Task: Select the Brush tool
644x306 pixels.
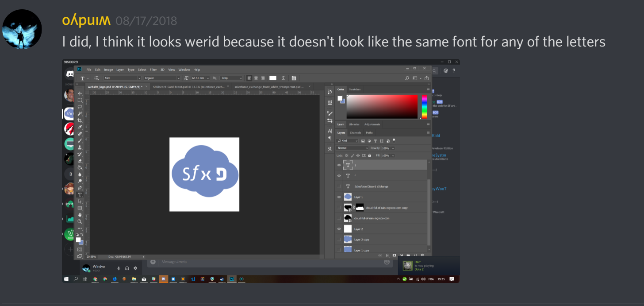Action: click(80, 140)
